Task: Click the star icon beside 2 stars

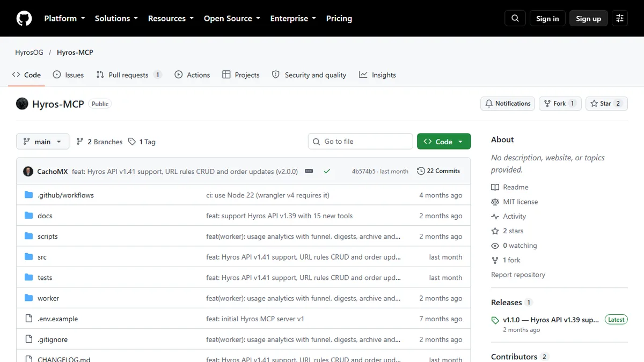Action: (x=495, y=231)
